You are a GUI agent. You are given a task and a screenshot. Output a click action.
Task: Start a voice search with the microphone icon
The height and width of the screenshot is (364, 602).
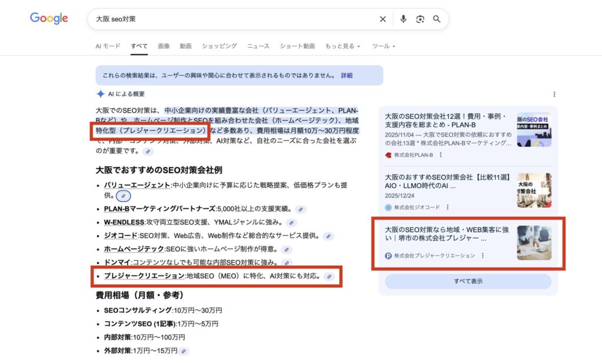coord(403,19)
